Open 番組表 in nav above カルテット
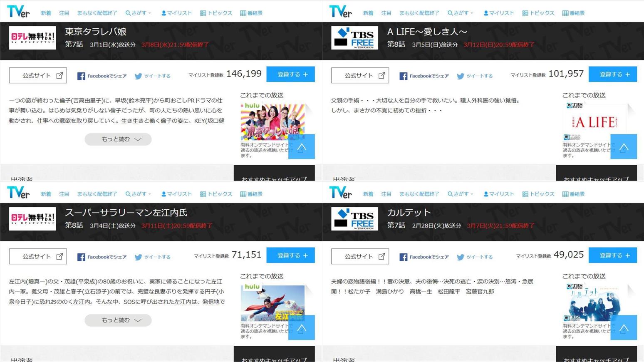The width and height of the screenshot is (644, 362). coord(573,194)
